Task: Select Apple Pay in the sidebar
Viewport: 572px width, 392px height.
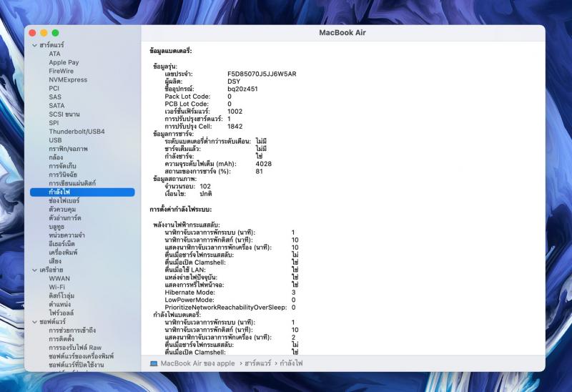Action: click(x=64, y=62)
